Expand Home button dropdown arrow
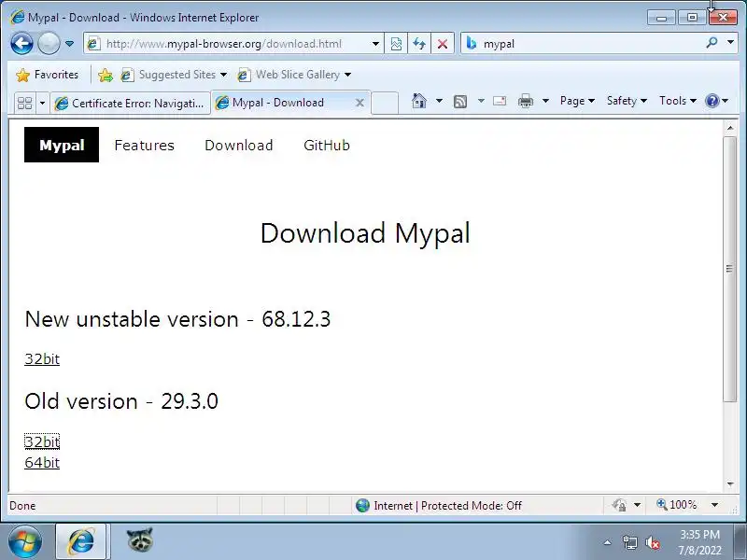 [x=439, y=101]
